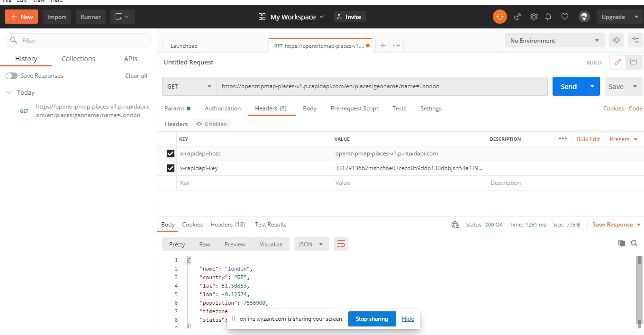Click the response body vertical scrollbar

coord(639,290)
